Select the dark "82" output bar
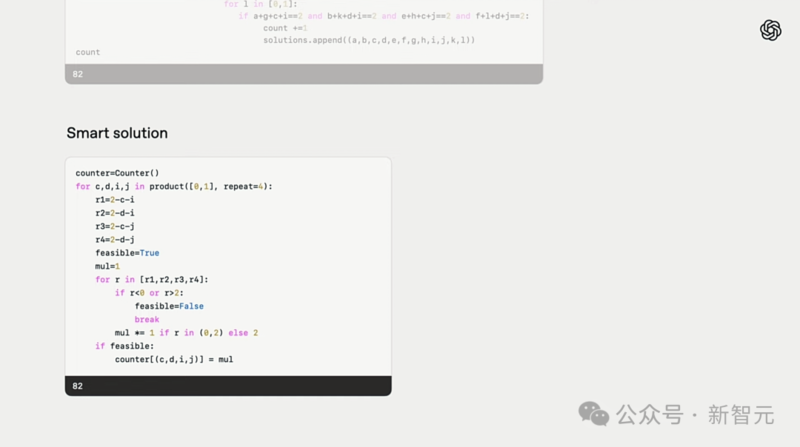The width and height of the screenshot is (800, 447). click(x=228, y=385)
